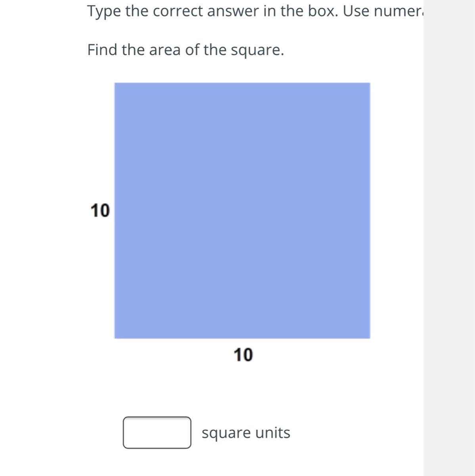Click the blue square shape
Viewport: 475px width, 476px height.
[242, 210]
